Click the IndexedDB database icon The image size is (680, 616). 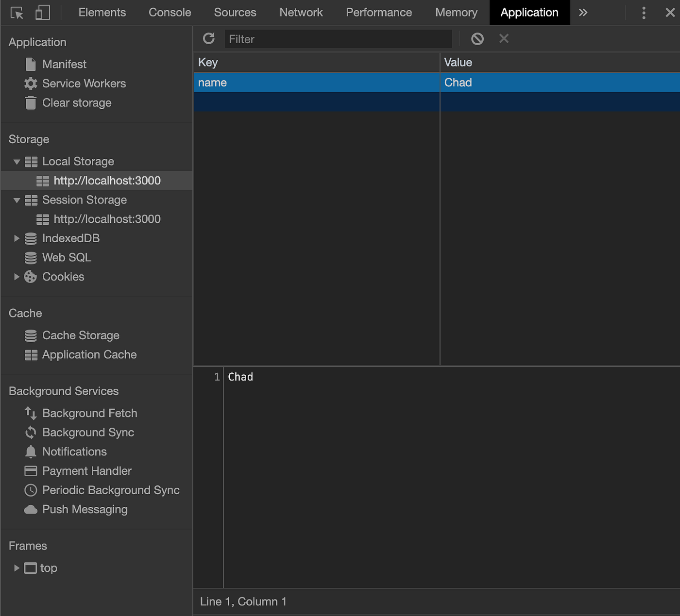[31, 238]
